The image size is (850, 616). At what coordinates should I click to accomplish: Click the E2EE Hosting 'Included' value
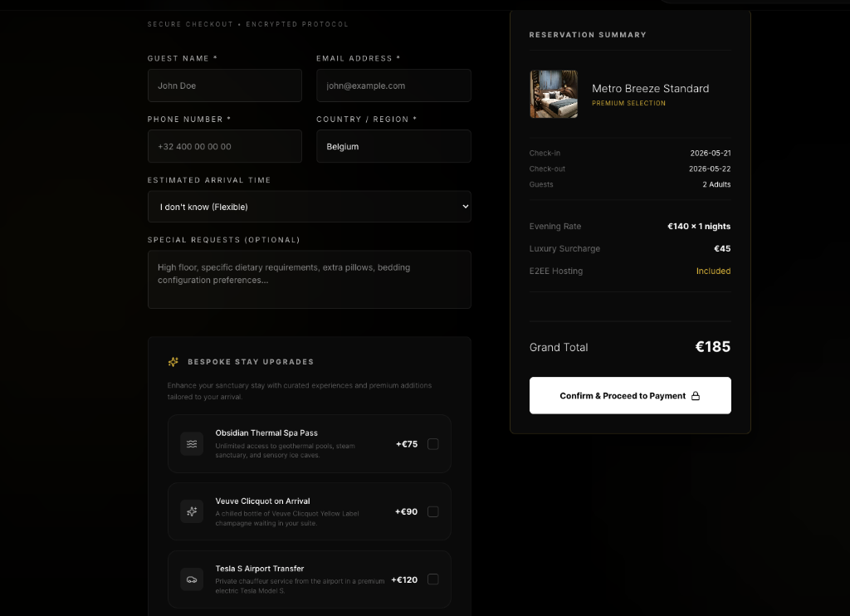point(713,271)
